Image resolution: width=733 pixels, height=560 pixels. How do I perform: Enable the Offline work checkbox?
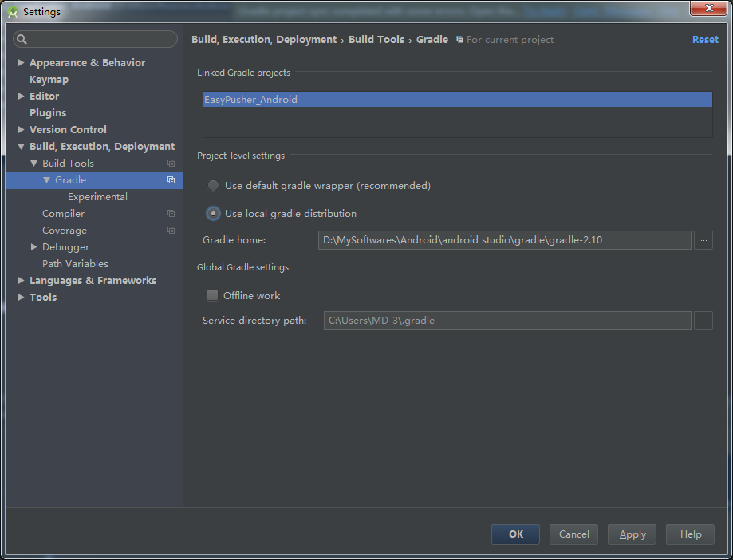pos(213,295)
